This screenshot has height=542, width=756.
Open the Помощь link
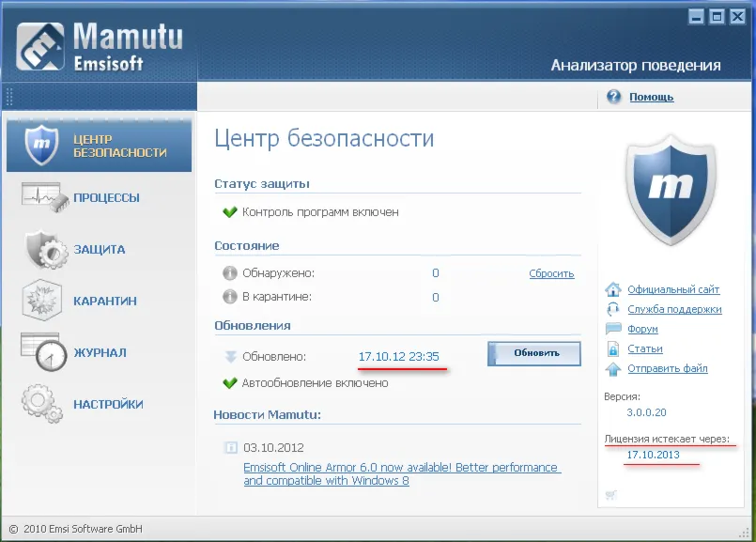tap(652, 97)
